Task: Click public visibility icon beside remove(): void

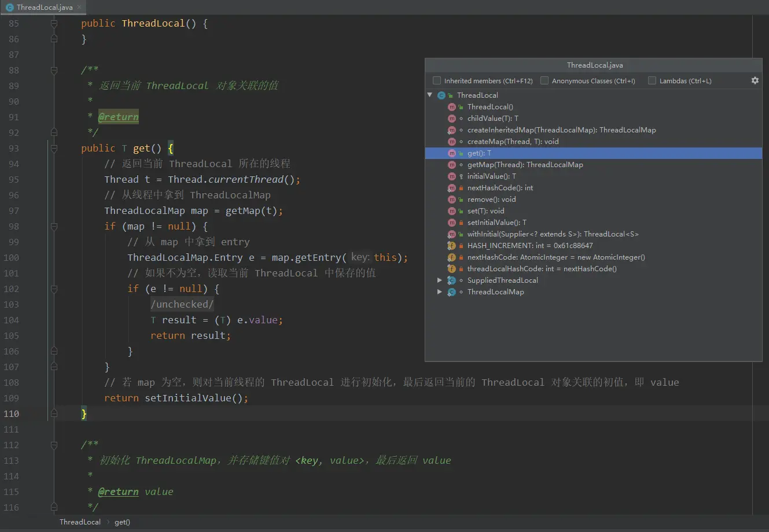Action: click(x=461, y=199)
